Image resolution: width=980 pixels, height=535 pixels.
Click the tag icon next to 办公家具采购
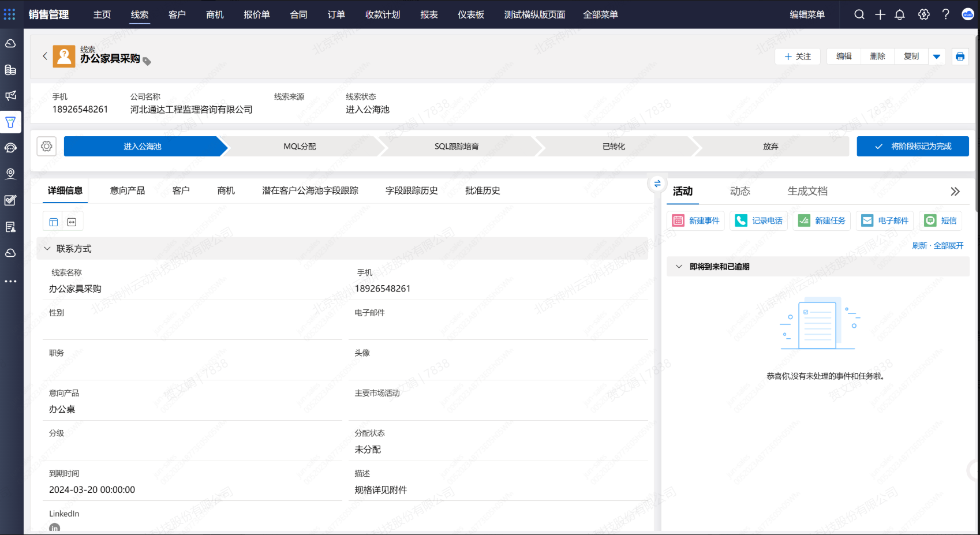point(147,61)
